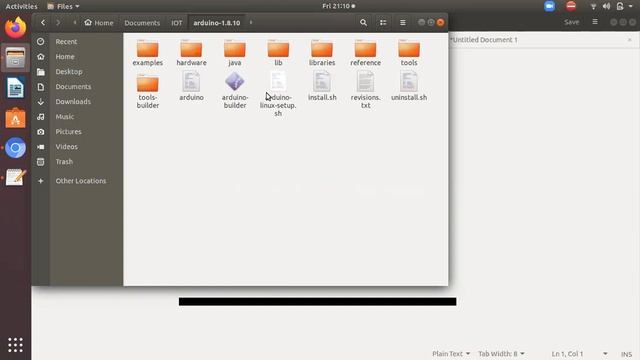The image size is (640, 360).
Task: Click the INS indicator in status bar
Action: [627, 354]
